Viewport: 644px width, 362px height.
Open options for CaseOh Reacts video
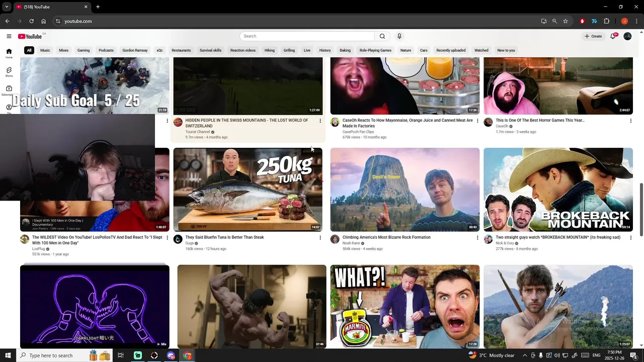(x=477, y=121)
